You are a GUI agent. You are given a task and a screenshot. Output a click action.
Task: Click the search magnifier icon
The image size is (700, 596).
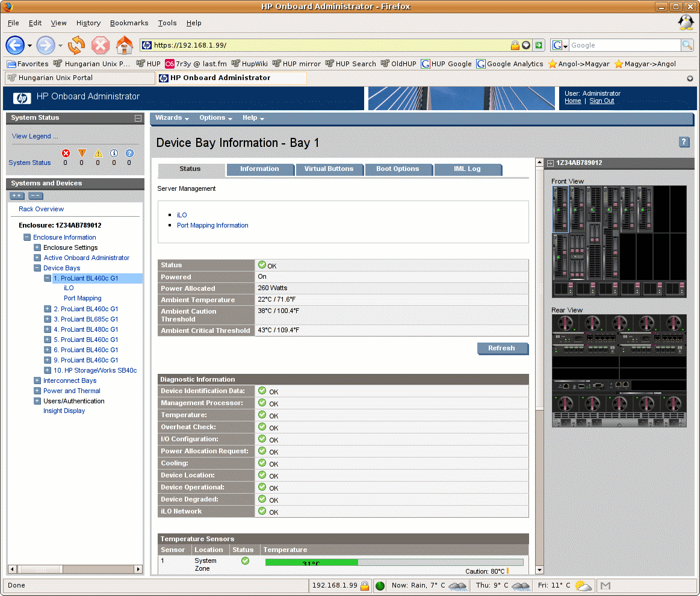coord(687,45)
